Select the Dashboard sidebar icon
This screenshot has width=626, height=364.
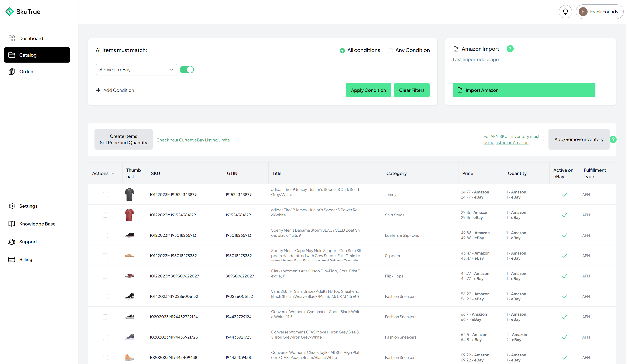tap(11, 38)
